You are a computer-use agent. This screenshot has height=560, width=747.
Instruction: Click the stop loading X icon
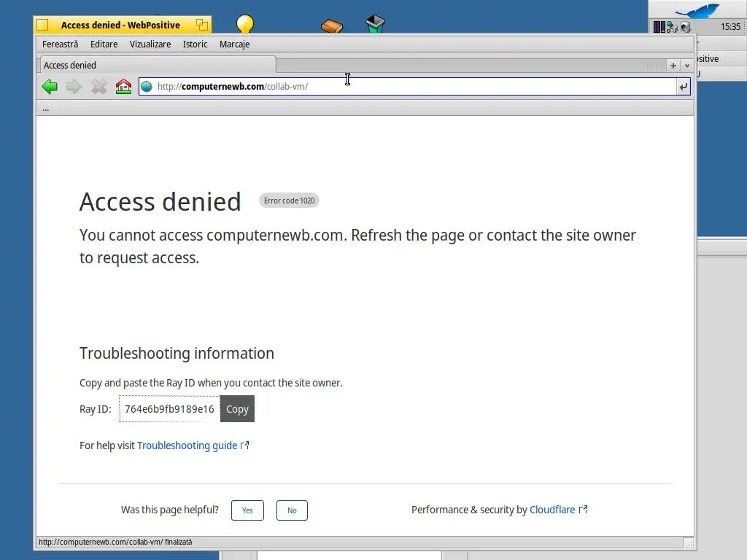coord(98,87)
